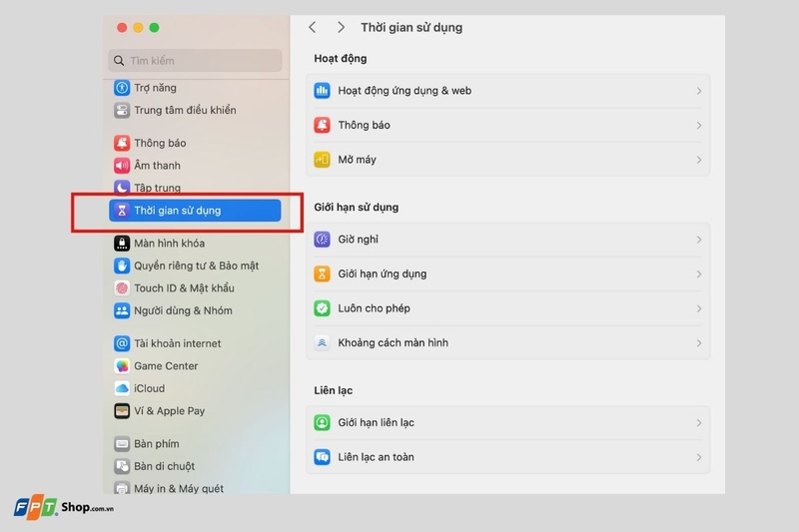Click the Trợ năng accessibility icon
The height and width of the screenshot is (532, 799).
tap(122, 88)
